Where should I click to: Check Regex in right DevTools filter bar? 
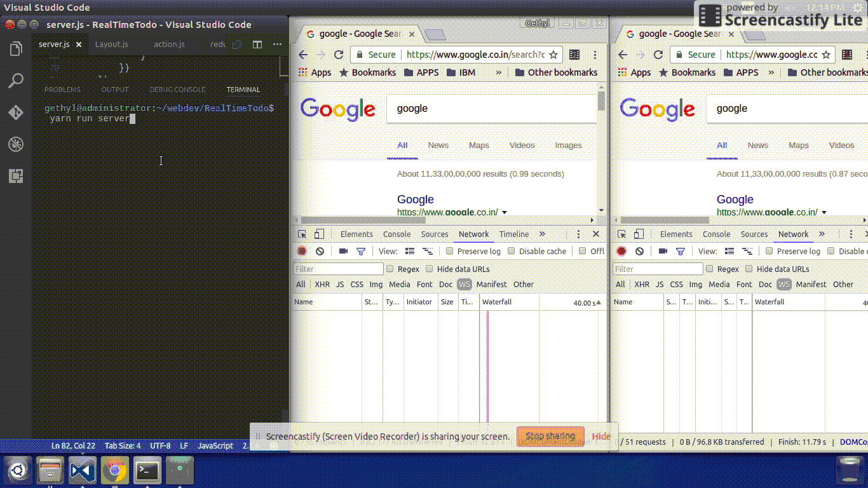pyautogui.click(x=710, y=269)
